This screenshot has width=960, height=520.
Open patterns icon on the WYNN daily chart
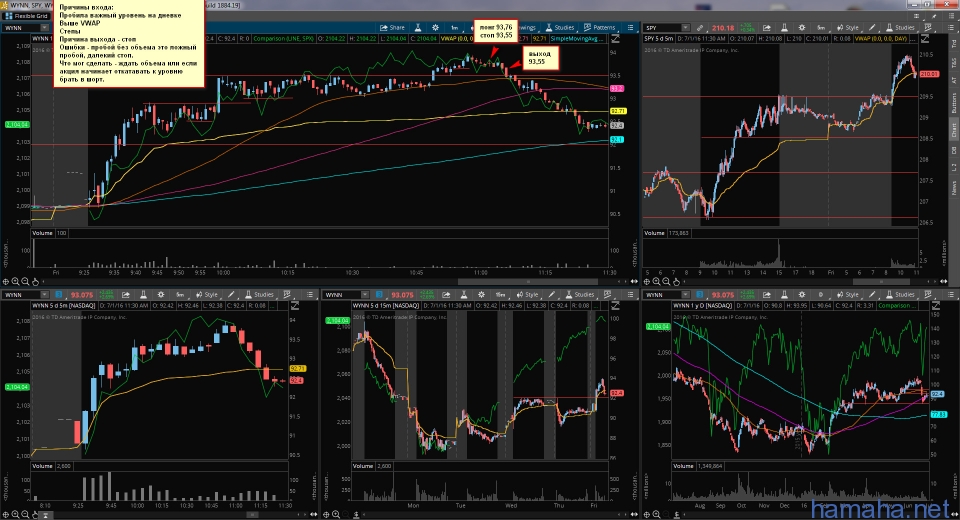tap(928, 295)
